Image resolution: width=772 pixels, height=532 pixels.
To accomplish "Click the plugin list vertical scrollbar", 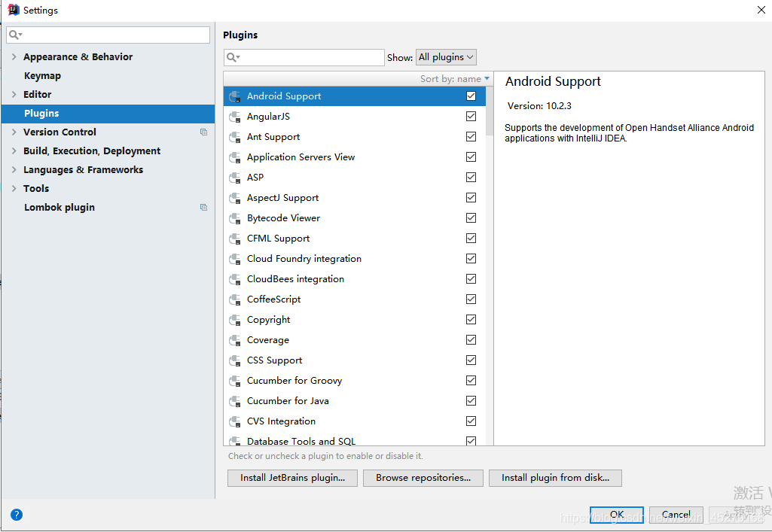I will pyautogui.click(x=490, y=111).
